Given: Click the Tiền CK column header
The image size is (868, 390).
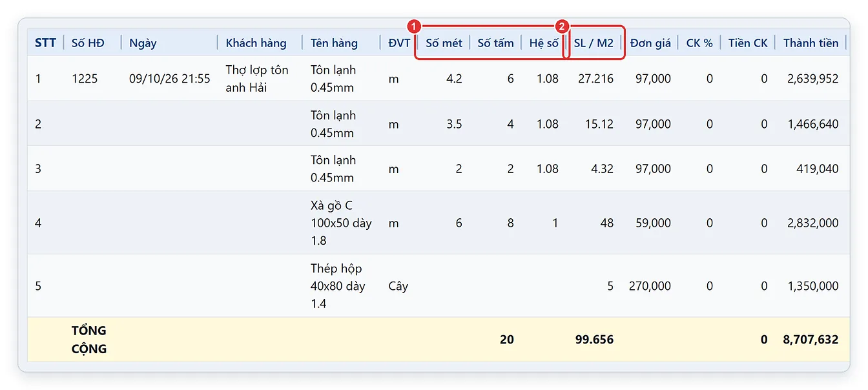Looking at the screenshot, I should pyautogui.click(x=748, y=43).
